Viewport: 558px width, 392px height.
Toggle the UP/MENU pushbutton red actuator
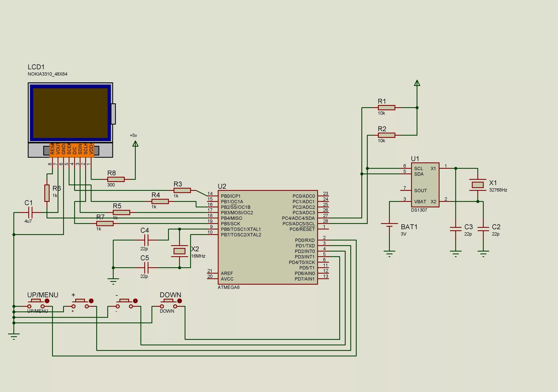tap(47, 301)
